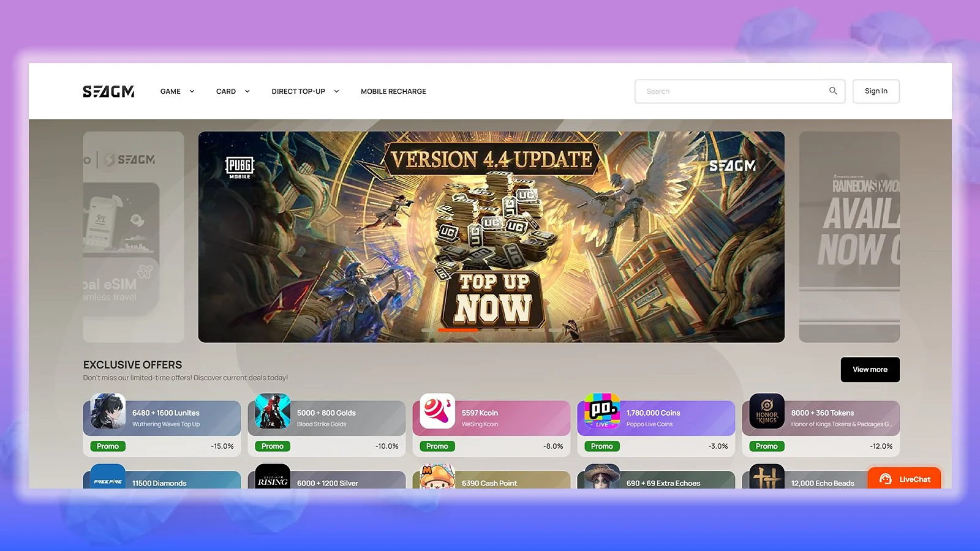Click the 'Wuthering Waves Top Up' subtitle
The image size is (980, 551).
pyautogui.click(x=166, y=424)
